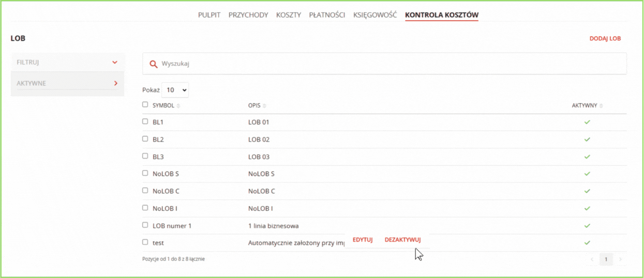Click the description LOB 02
This screenshot has height=278, width=644.
pos(259,140)
